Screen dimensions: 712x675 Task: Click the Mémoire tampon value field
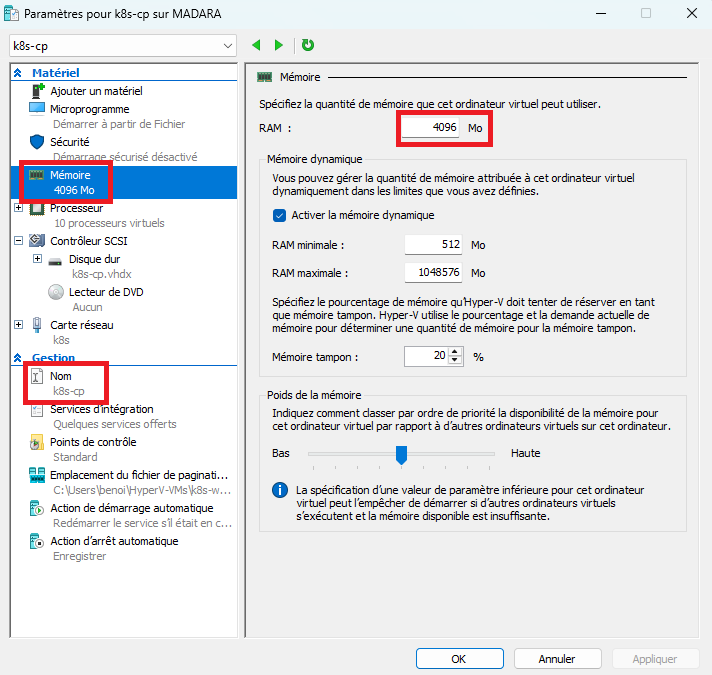pyautogui.click(x=426, y=356)
